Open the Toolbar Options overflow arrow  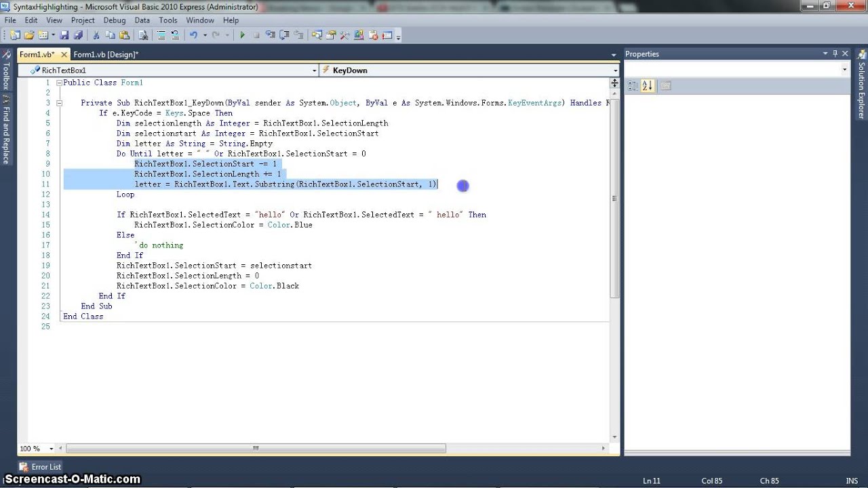point(398,37)
